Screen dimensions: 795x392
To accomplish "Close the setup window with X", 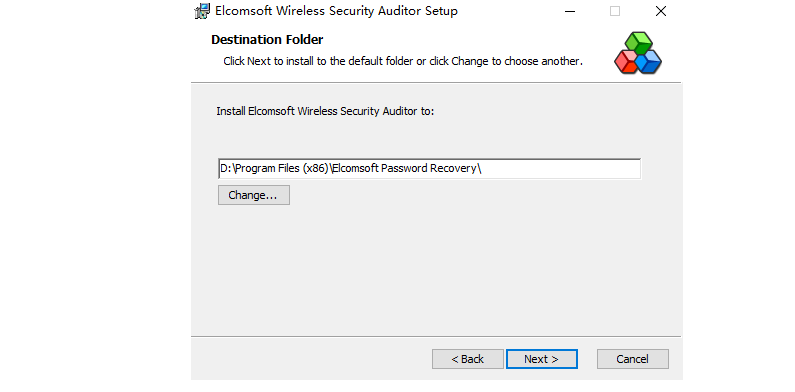I will coord(661,11).
